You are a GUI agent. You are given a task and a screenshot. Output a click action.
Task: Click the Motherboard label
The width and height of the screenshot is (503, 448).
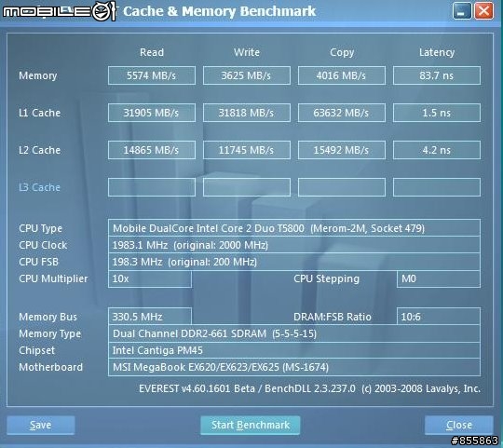pyautogui.click(x=50, y=367)
